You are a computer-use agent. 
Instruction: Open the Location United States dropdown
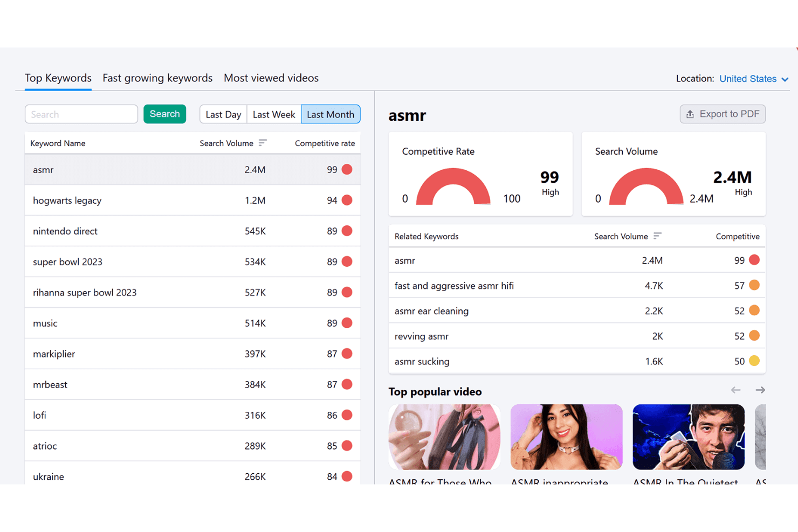[x=754, y=79]
